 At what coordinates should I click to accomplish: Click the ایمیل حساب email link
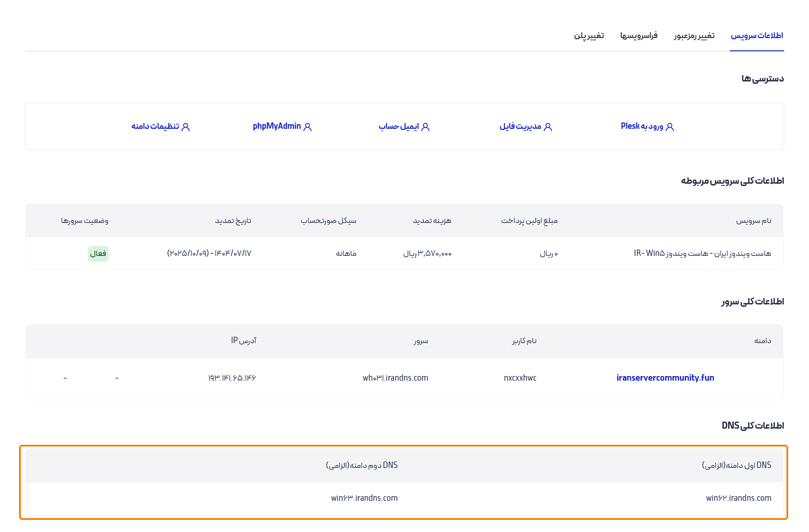pos(399,126)
